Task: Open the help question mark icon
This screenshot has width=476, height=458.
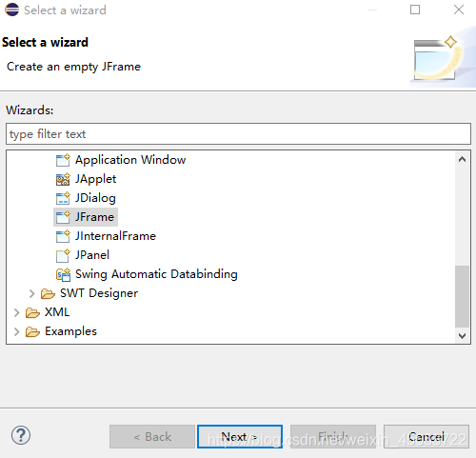Action: tap(21, 435)
